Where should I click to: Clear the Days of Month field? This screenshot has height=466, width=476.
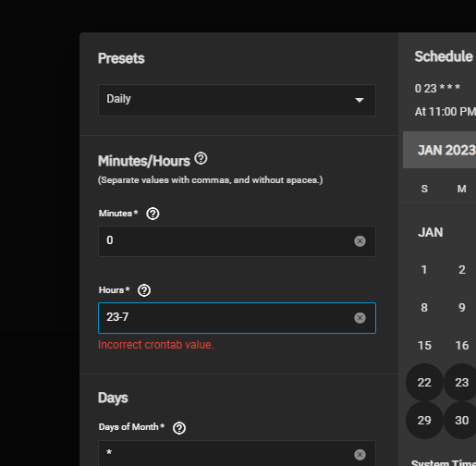pyautogui.click(x=360, y=455)
